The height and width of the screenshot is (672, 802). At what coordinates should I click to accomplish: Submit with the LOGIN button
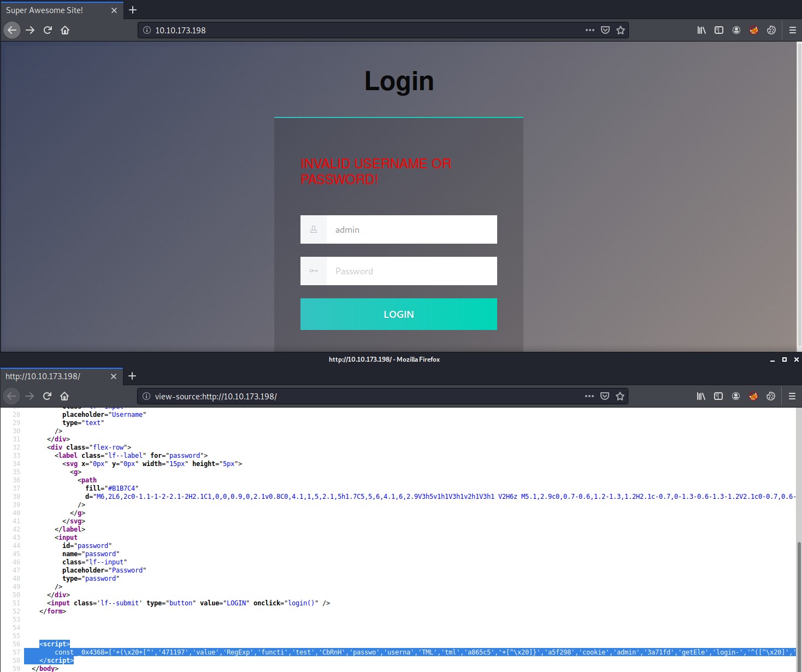[399, 314]
